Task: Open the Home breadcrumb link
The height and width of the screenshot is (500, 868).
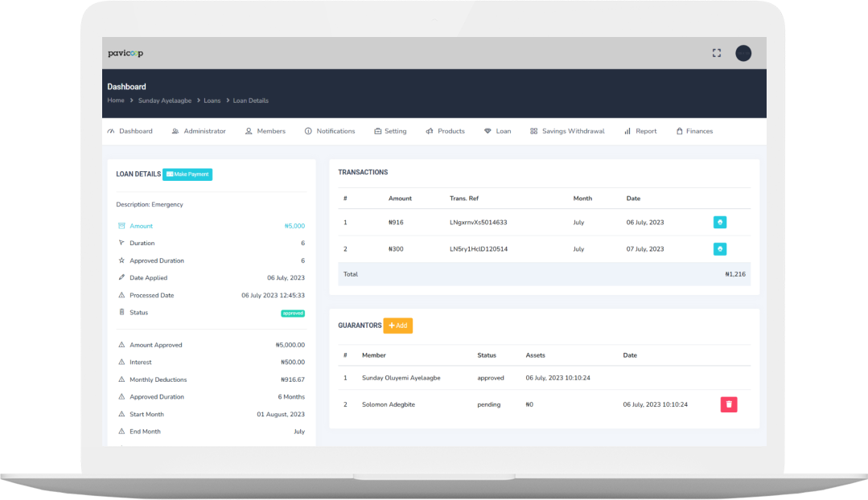Action: (115, 100)
